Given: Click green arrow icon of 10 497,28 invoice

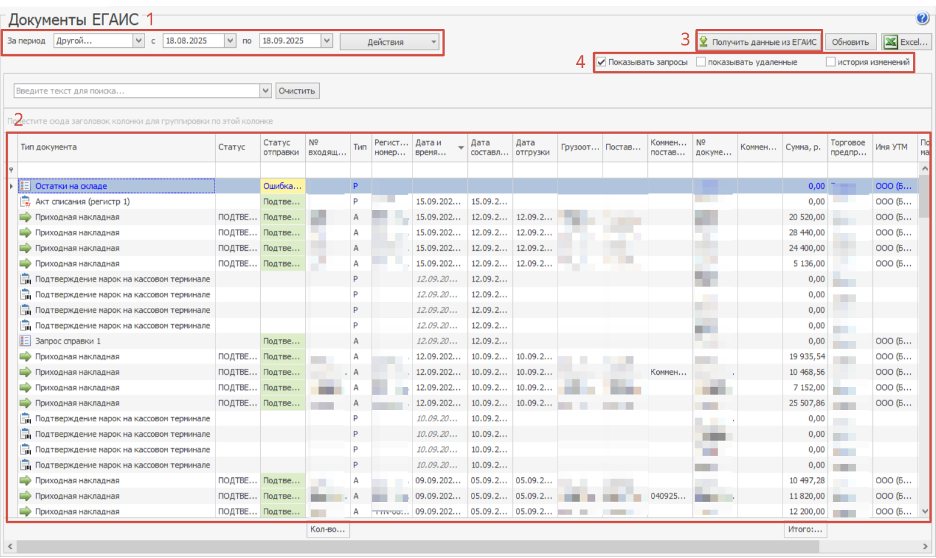Looking at the screenshot, I should click(25, 480).
